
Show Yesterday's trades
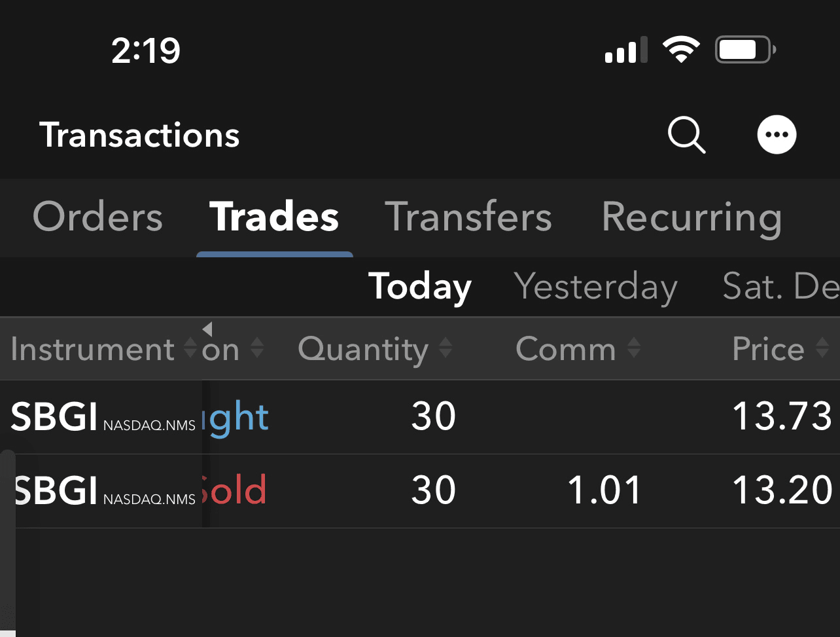coord(595,287)
